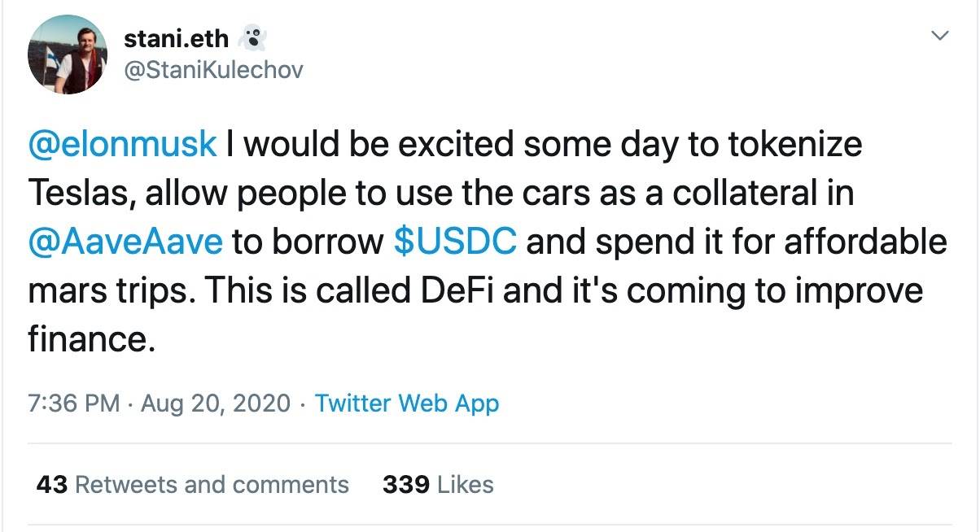Viewport: 980px width, 532px height.
Task: Click the word Teslas in the tweet
Action: tap(77, 193)
